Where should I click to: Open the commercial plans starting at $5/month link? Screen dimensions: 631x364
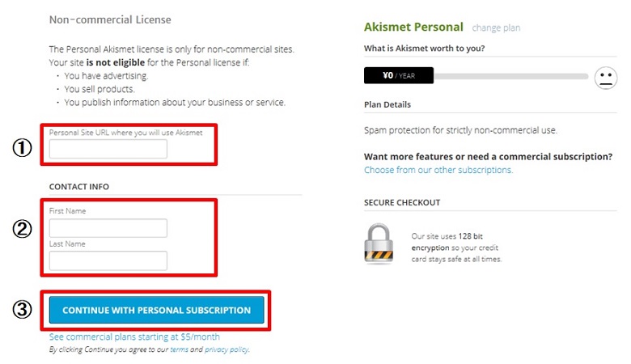134,336
